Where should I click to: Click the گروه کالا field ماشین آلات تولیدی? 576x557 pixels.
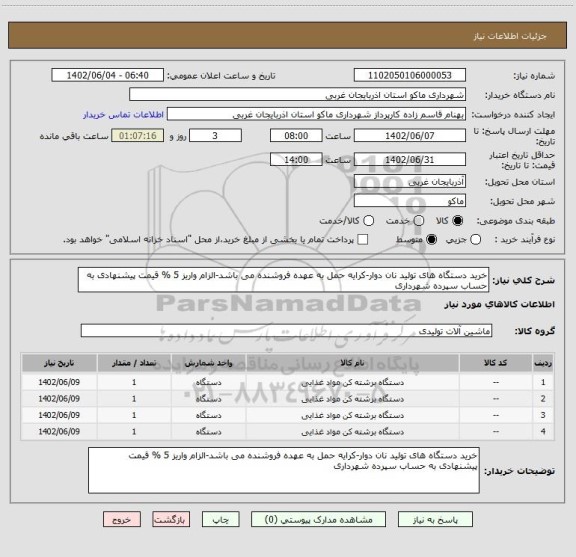pos(286,331)
